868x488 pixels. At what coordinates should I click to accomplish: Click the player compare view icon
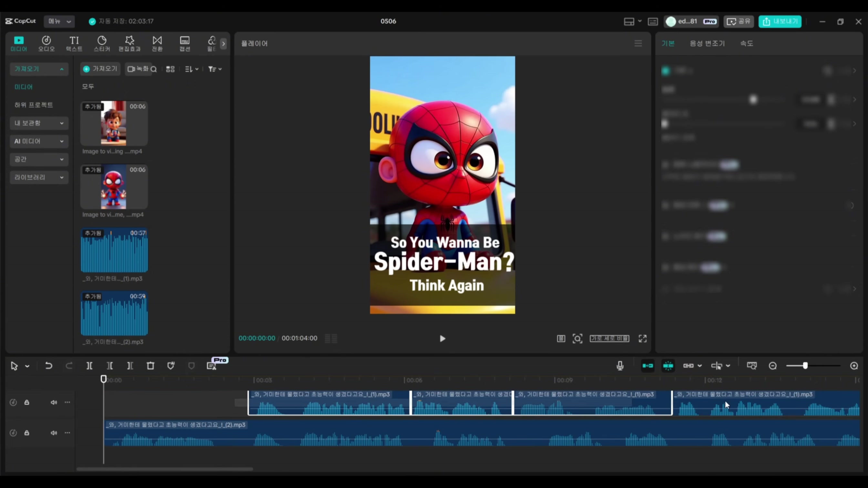(x=561, y=339)
